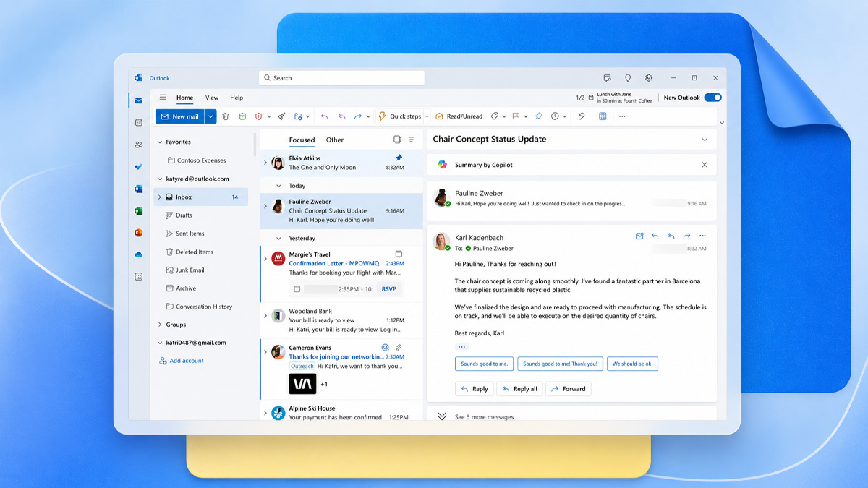Click the select-mode icon beside the filter
This screenshot has width=868, height=488.
pos(396,140)
